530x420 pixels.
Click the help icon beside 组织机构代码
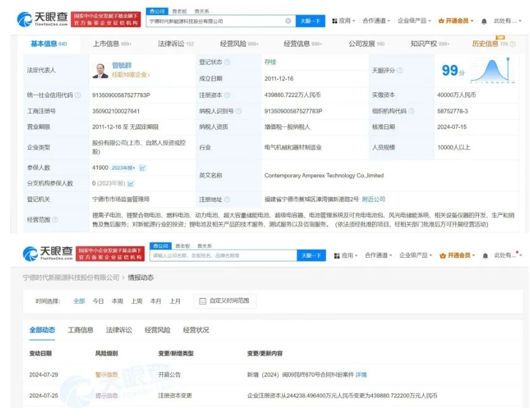(x=411, y=111)
